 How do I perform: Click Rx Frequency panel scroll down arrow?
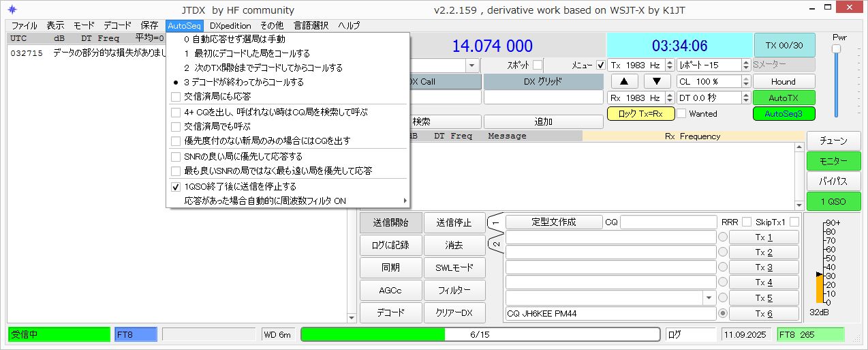coord(799,205)
